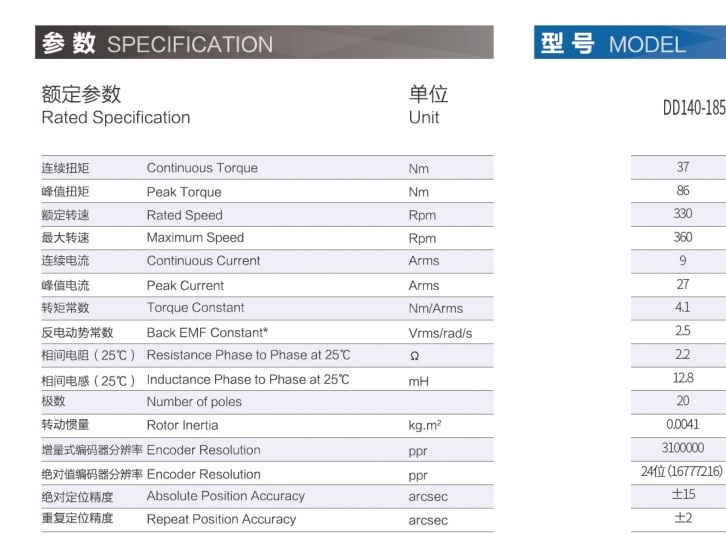Click the Rotor Inertia value 0.0041
This screenshot has width=726, height=546.
[683, 424]
